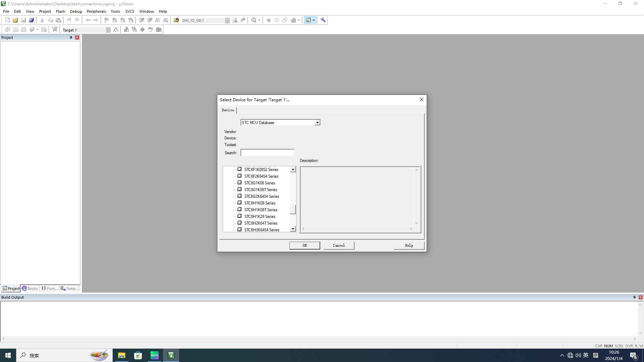Viewport: 644px width, 362px height.
Task: Open the Peripherals menu
Action: (96, 11)
